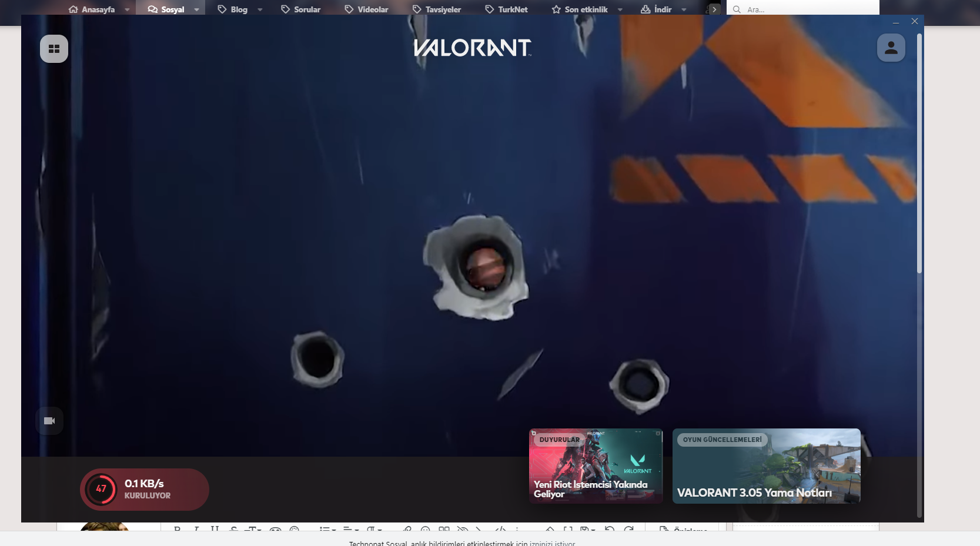Close the Riot Client window

[x=915, y=21]
